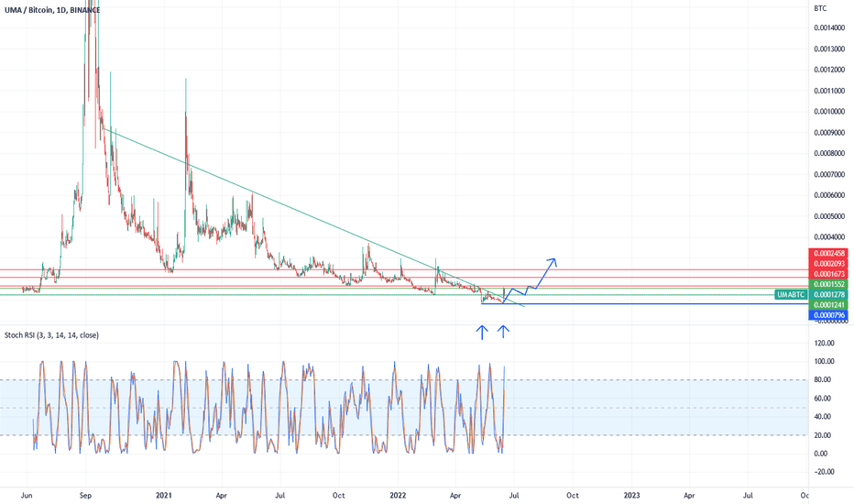Click the Jun label on the time axis

click(27, 496)
